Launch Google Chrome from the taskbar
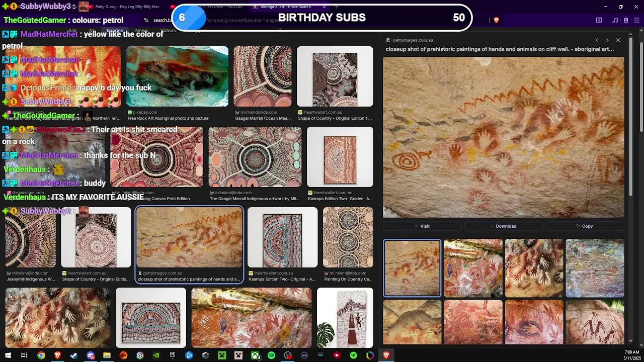The height and width of the screenshot is (362, 644). [41, 355]
